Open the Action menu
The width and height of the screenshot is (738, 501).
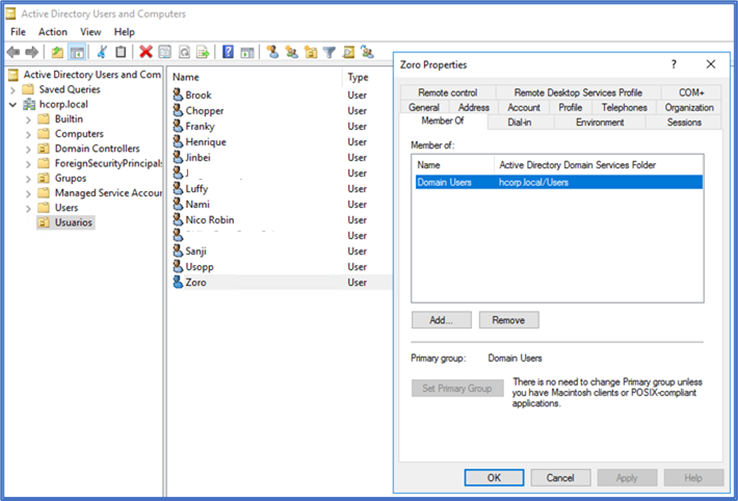coord(52,32)
